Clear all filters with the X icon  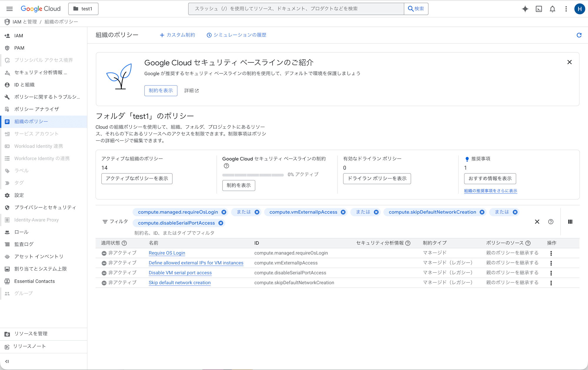coord(537,222)
